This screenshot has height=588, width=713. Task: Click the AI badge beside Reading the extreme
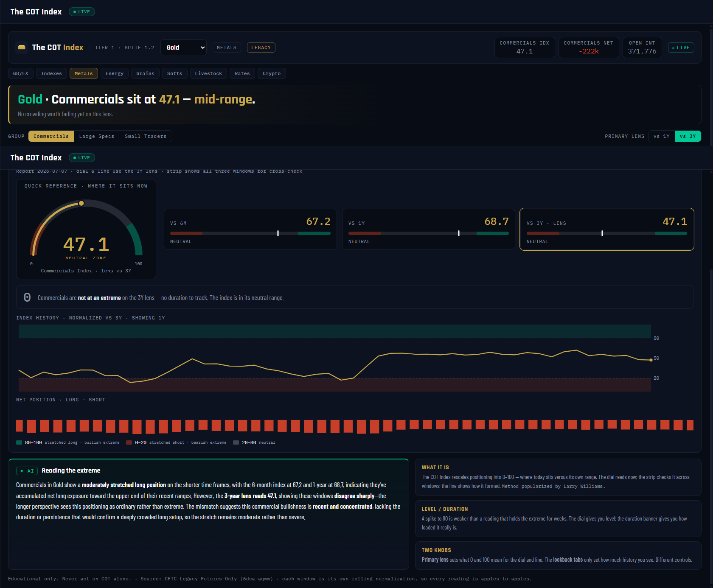[27, 471]
